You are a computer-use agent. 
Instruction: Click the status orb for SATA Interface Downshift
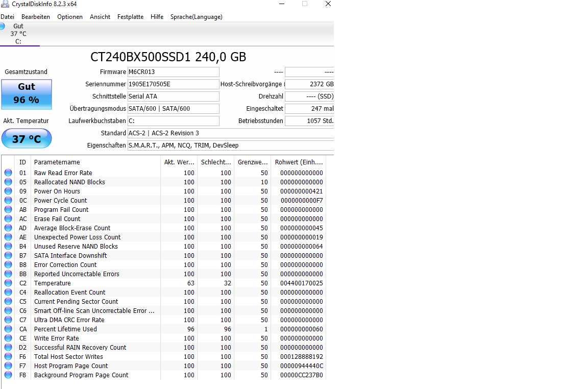pyautogui.click(x=8, y=255)
